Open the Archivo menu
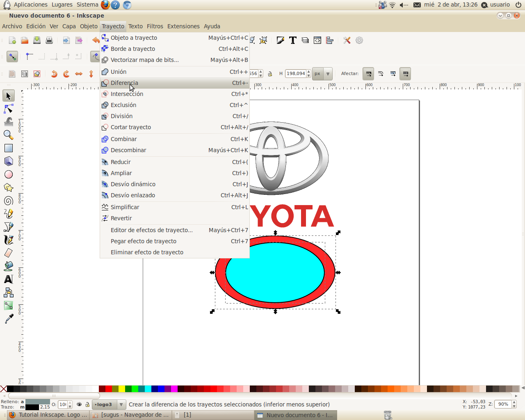525x420 pixels. coord(12,26)
